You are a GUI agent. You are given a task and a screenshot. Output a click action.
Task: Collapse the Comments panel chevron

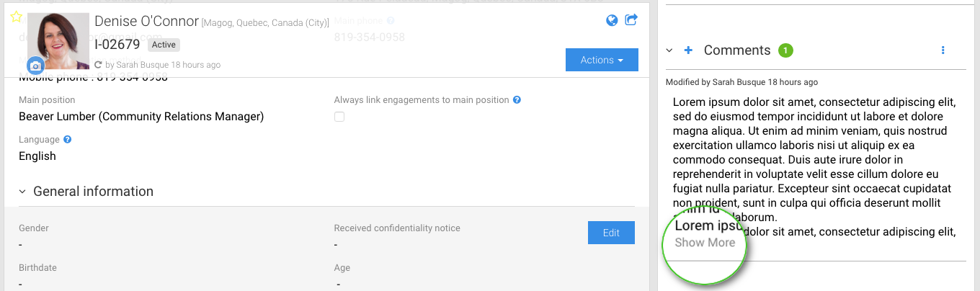click(x=669, y=50)
